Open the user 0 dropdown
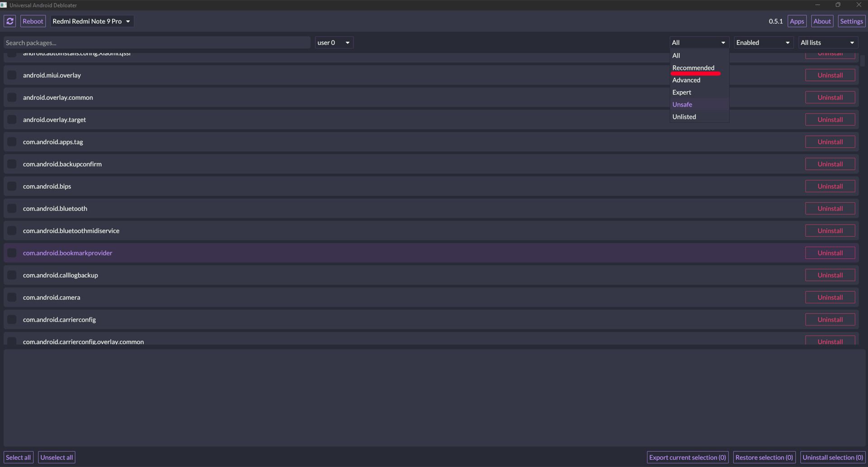 tap(334, 42)
